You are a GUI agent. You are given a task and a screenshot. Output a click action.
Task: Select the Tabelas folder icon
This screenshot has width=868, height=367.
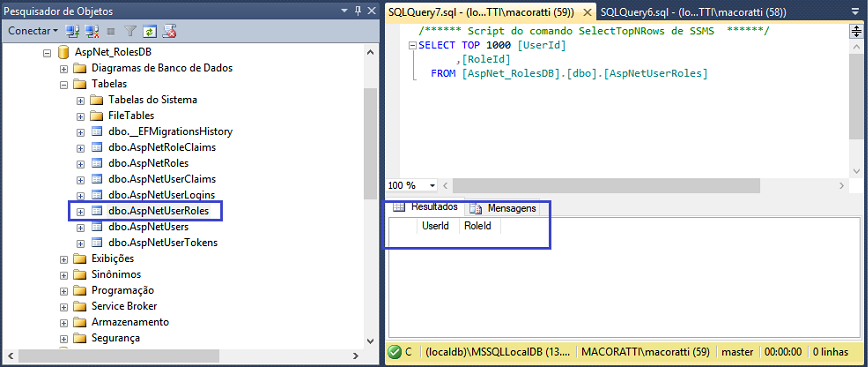80,84
